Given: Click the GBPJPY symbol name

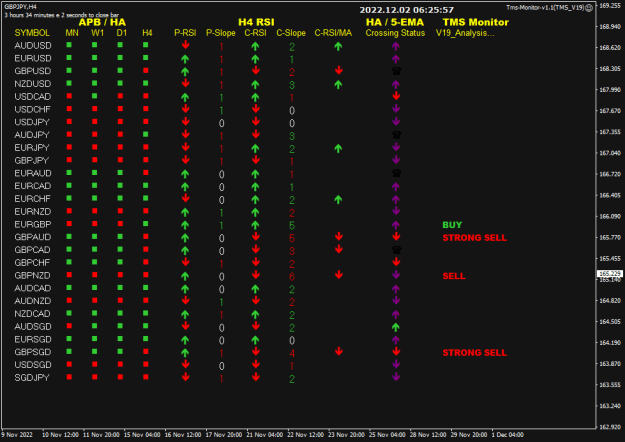Looking at the screenshot, I should pos(31,161).
